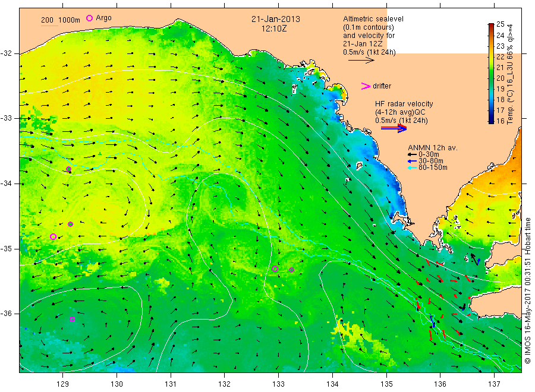The image size is (535, 392).
Task: Click the red and blue HF radar arrow
Action: 394,128
